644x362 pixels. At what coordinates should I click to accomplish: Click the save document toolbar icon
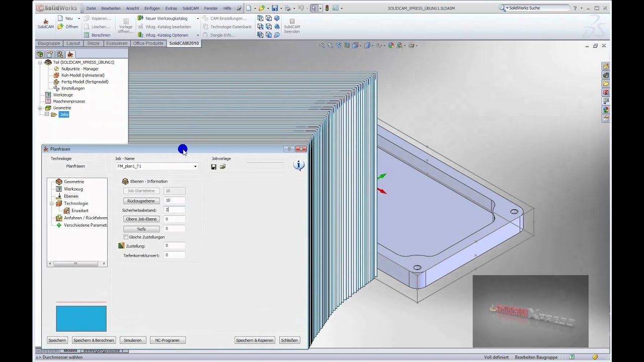point(275,8)
